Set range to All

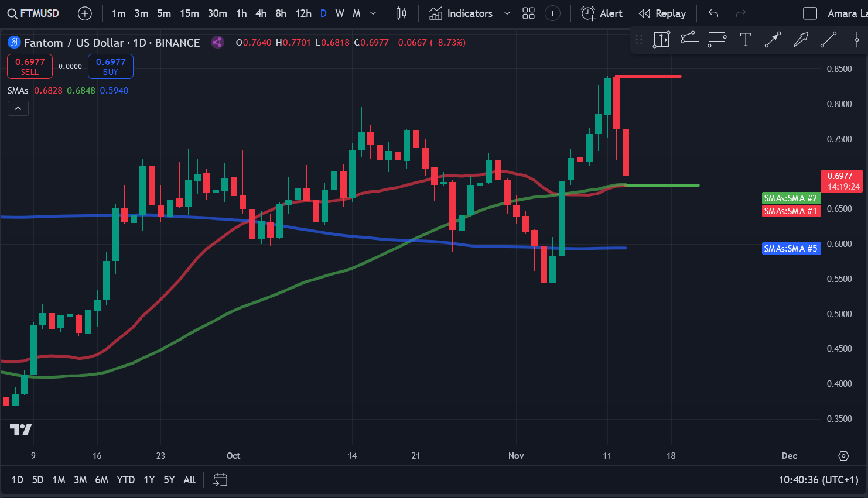[189, 480]
